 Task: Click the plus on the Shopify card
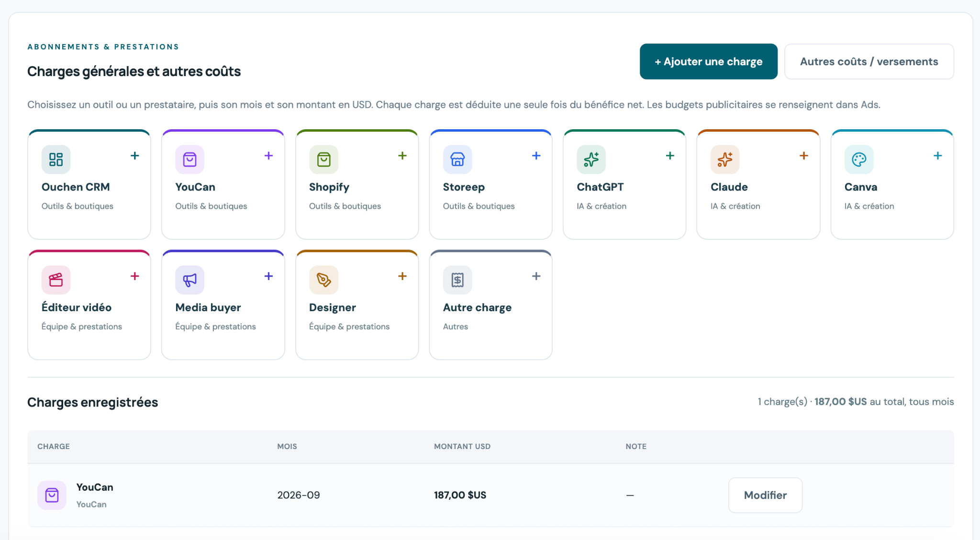(x=402, y=156)
